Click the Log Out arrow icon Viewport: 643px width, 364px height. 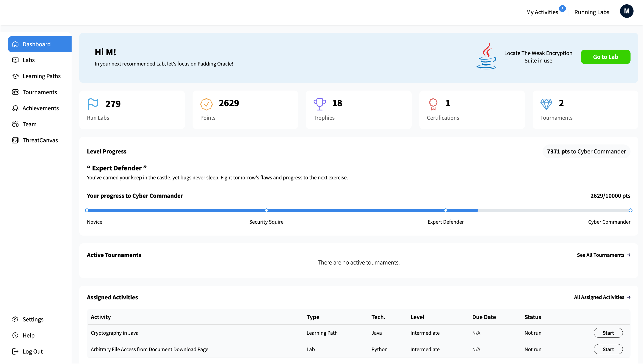point(15,351)
